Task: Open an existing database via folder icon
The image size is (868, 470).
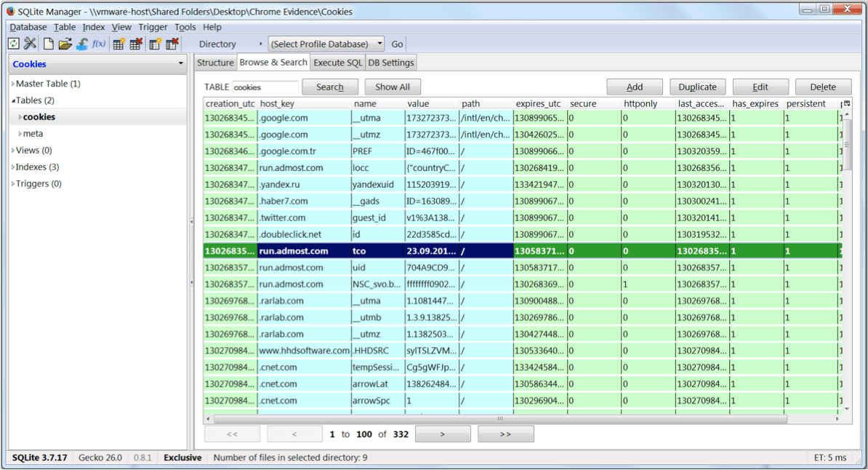Action: [x=64, y=43]
